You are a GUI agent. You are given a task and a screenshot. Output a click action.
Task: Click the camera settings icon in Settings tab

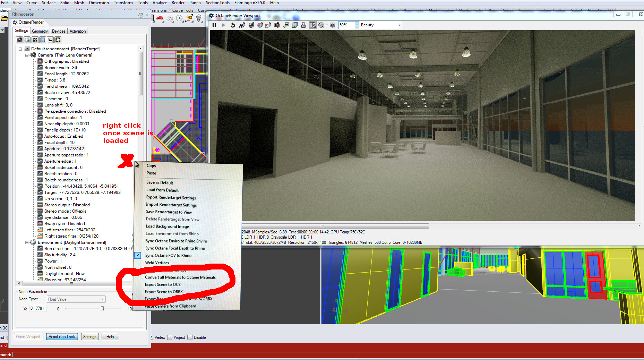19,40
